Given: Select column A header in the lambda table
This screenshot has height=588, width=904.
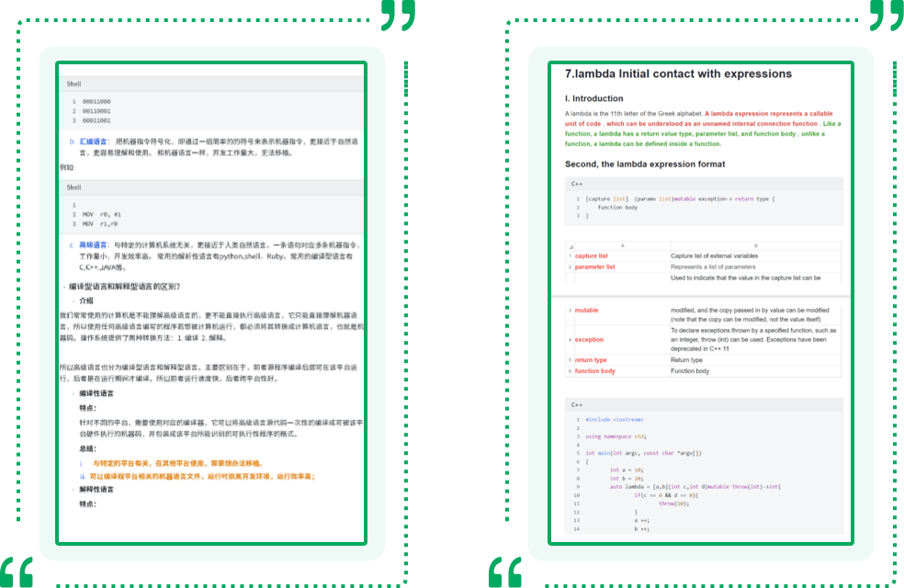Looking at the screenshot, I should [x=621, y=245].
